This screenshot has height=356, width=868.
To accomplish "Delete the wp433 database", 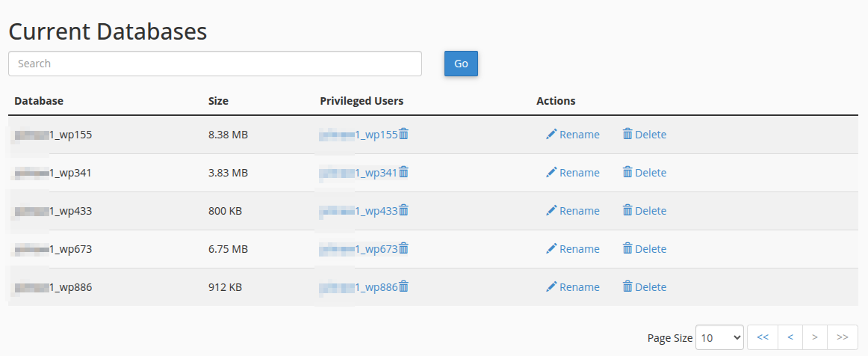I will pyautogui.click(x=645, y=211).
